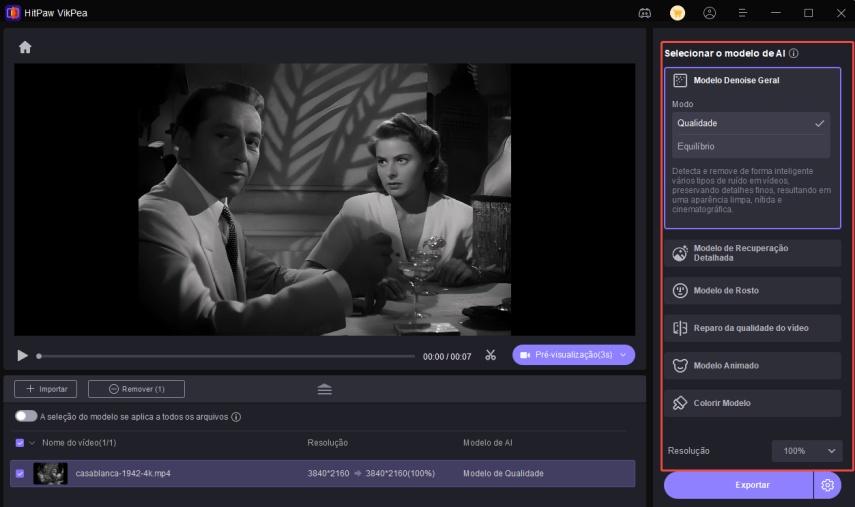Click the 00:00 / 00:07 time display
Viewport: 855px width, 507px height.
[x=447, y=357]
